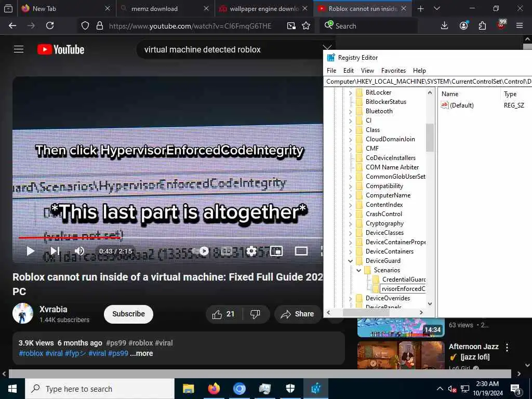Viewport: 532px width, 399px height.
Task: Expand the BitLocker registry key
Action: 351,92
